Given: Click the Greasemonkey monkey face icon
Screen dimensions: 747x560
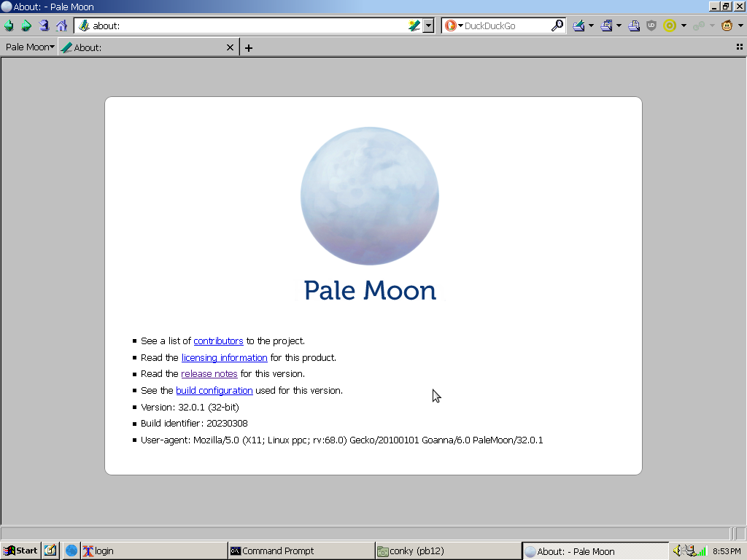Looking at the screenshot, I should (x=727, y=26).
